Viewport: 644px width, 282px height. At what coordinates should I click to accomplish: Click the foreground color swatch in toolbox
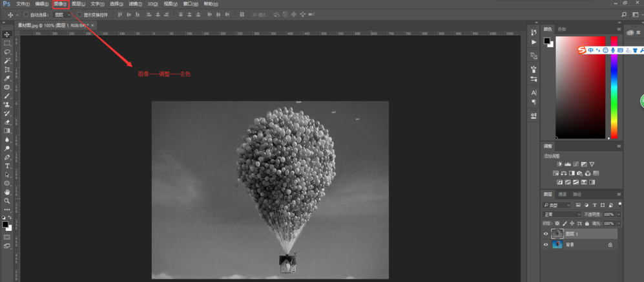(x=5, y=224)
